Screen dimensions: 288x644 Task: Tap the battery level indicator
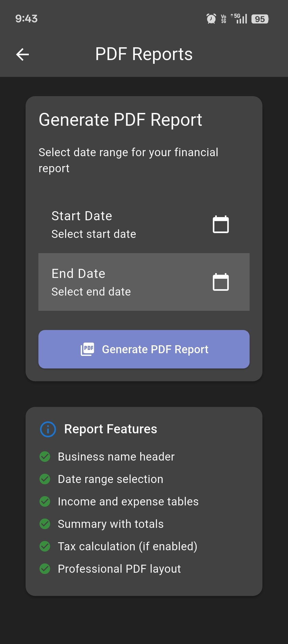point(260,19)
